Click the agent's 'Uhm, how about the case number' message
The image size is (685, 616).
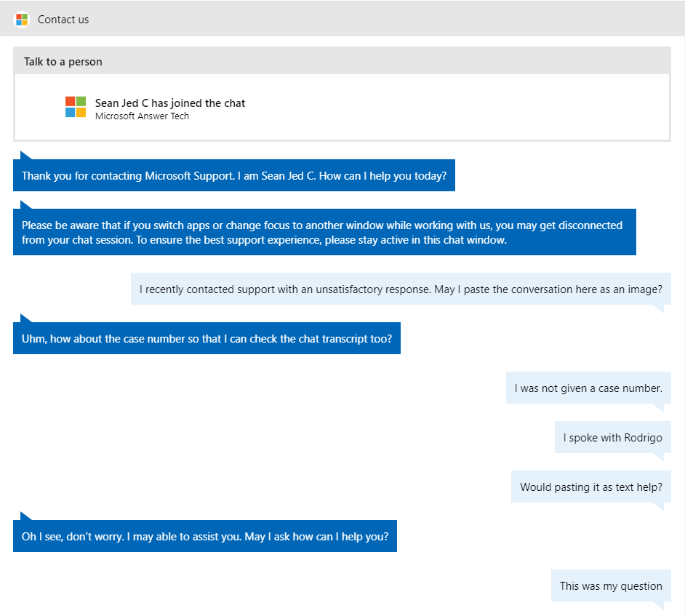click(x=207, y=339)
